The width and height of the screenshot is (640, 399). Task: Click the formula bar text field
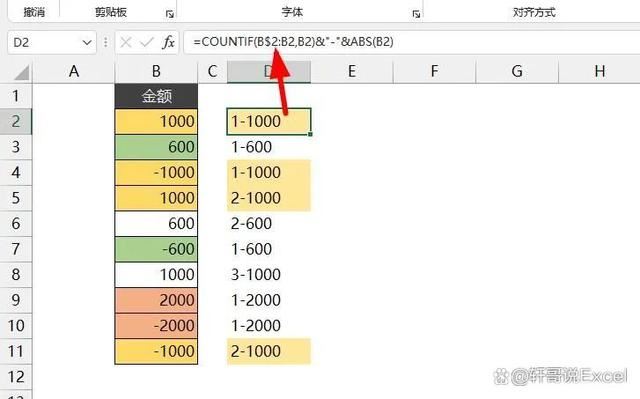pyautogui.click(x=411, y=42)
